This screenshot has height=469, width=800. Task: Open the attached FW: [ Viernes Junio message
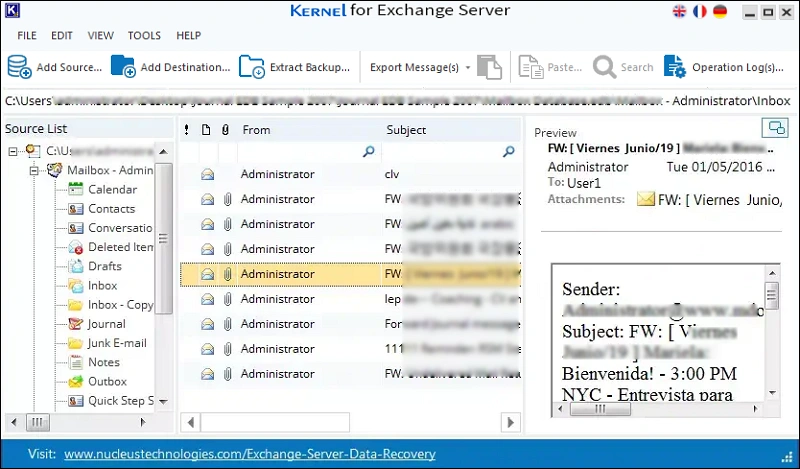[x=709, y=200]
